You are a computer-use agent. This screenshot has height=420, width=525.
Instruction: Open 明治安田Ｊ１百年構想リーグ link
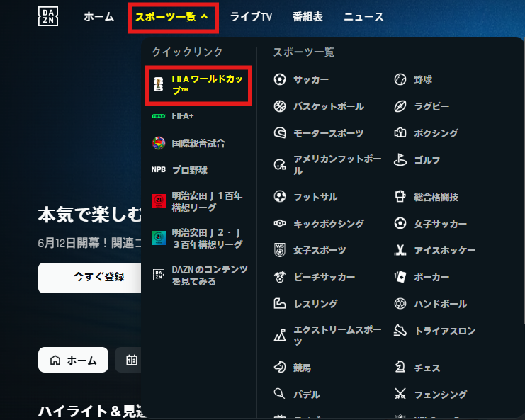[207, 201]
